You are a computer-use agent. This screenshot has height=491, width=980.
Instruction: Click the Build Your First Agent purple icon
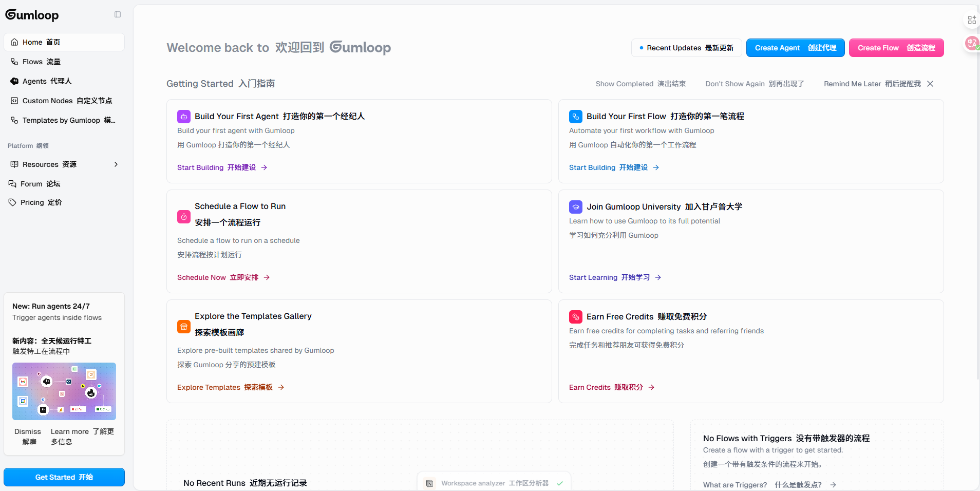point(183,117)
